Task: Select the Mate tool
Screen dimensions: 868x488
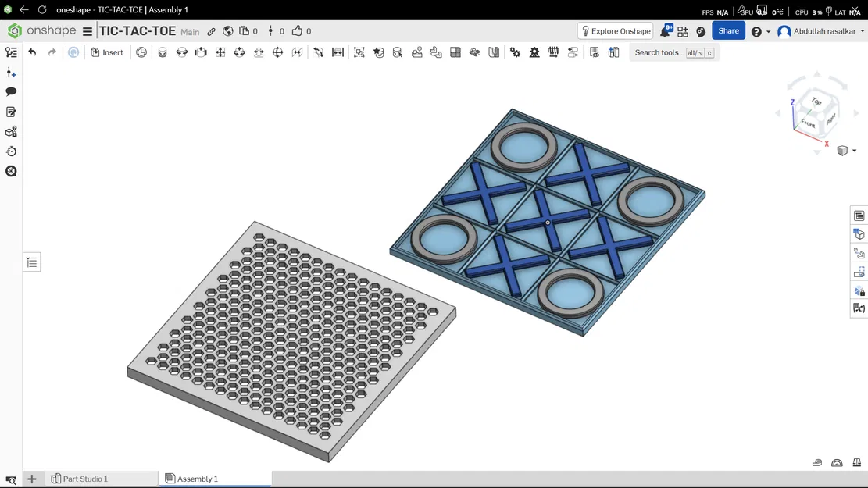Action: 162,52
